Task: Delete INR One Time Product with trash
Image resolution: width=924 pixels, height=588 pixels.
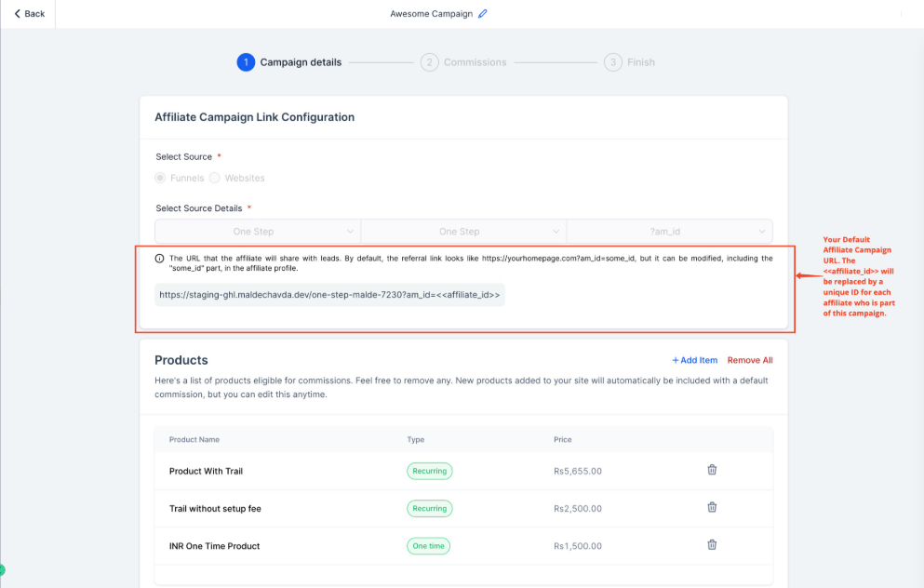Action: (x=712, y=545)
